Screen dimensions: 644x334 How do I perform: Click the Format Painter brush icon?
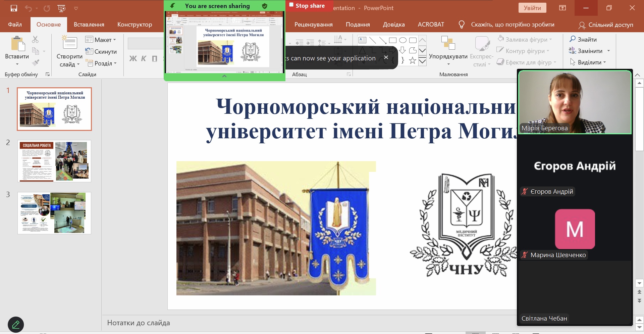coord(36,62)
